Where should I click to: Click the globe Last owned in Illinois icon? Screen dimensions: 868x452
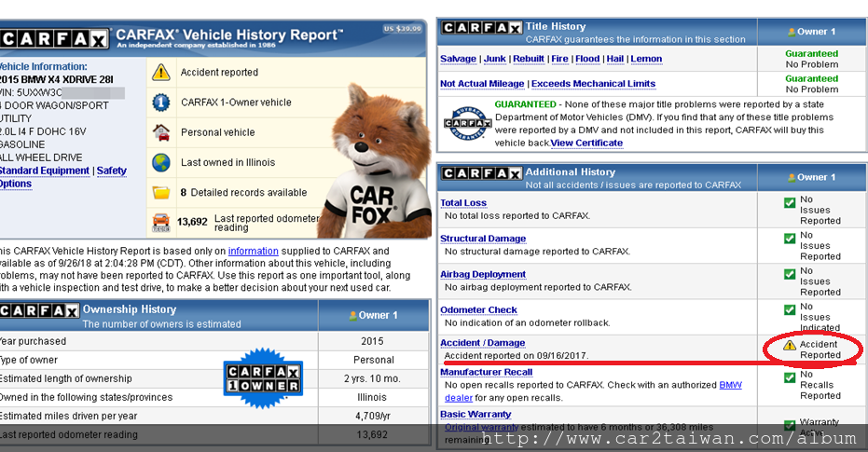161,163
